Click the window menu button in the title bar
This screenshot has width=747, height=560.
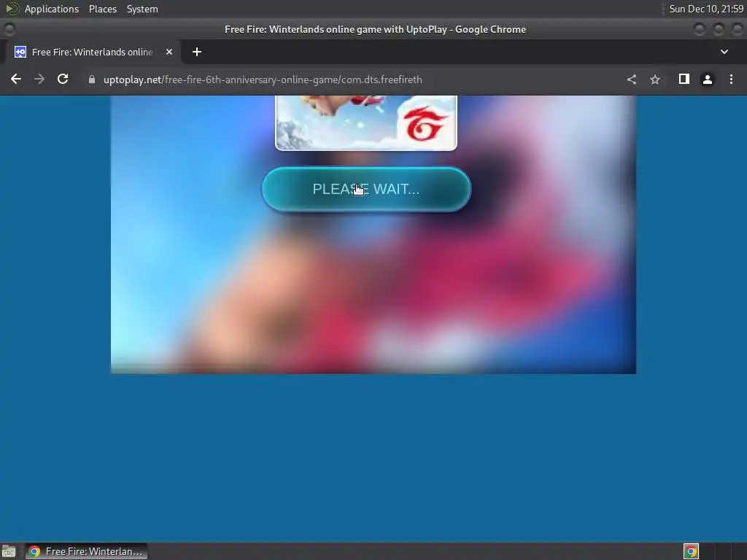(x=9, y=29)
